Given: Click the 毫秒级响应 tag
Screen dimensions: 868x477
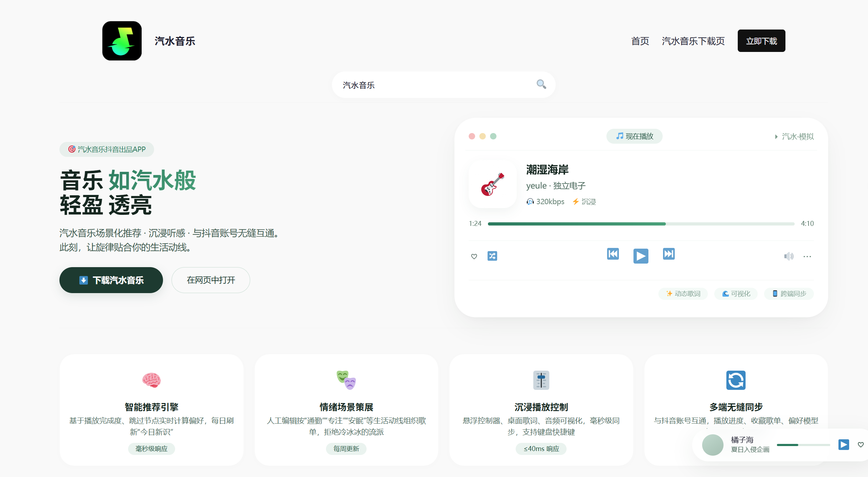Looking at the screenshot, I should tap(151, 449).
